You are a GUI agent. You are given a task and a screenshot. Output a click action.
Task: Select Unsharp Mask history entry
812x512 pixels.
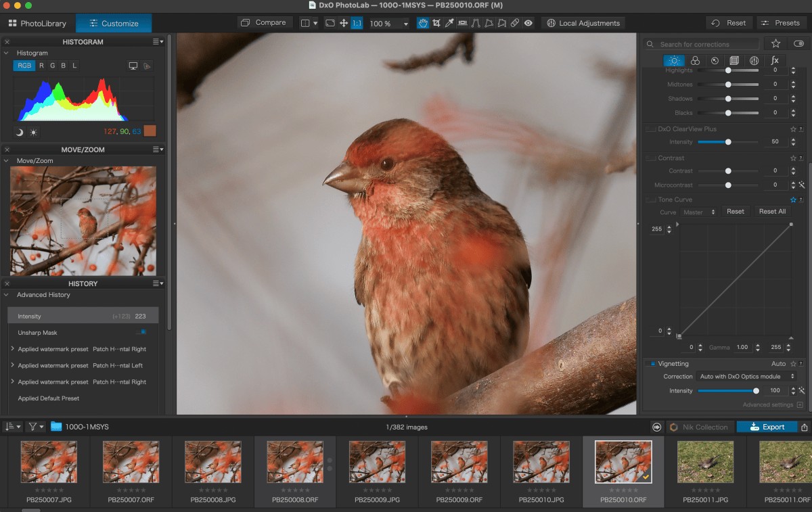[83, 333]
